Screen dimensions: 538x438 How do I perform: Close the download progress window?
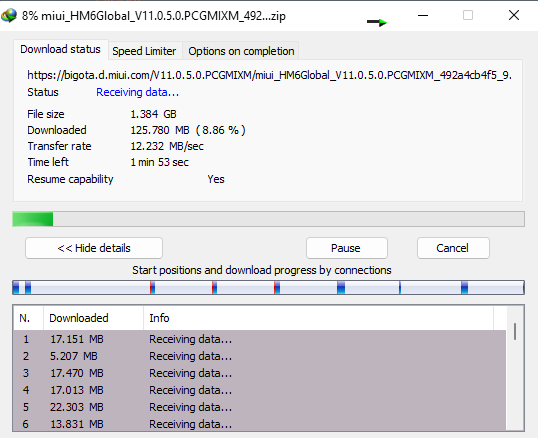click(x=514, y=15)
